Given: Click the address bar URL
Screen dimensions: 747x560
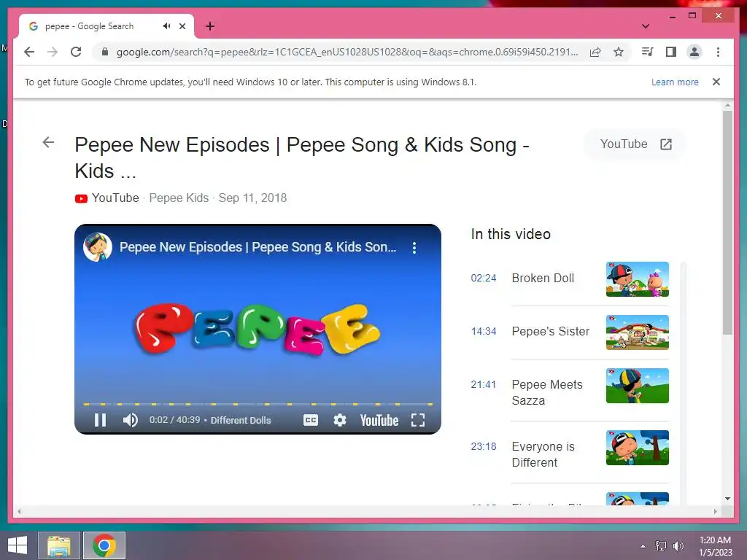Looking at the screenshot, I should pyautogui.click(x=347, y=52).
